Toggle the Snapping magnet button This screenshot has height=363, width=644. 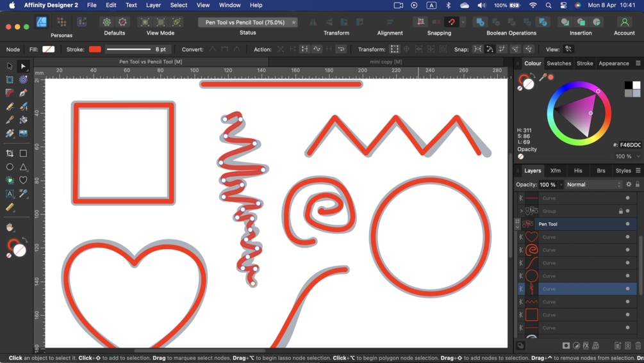[x=452, y=22]
